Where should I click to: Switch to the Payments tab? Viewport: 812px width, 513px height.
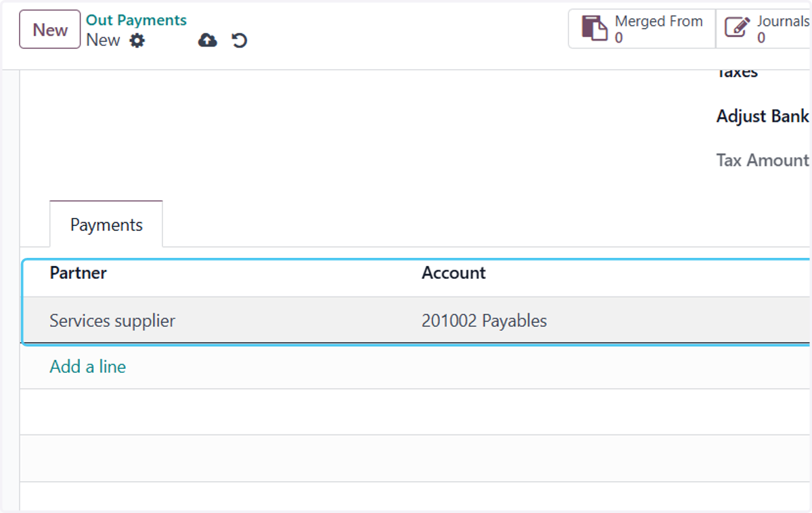point(106,225)
